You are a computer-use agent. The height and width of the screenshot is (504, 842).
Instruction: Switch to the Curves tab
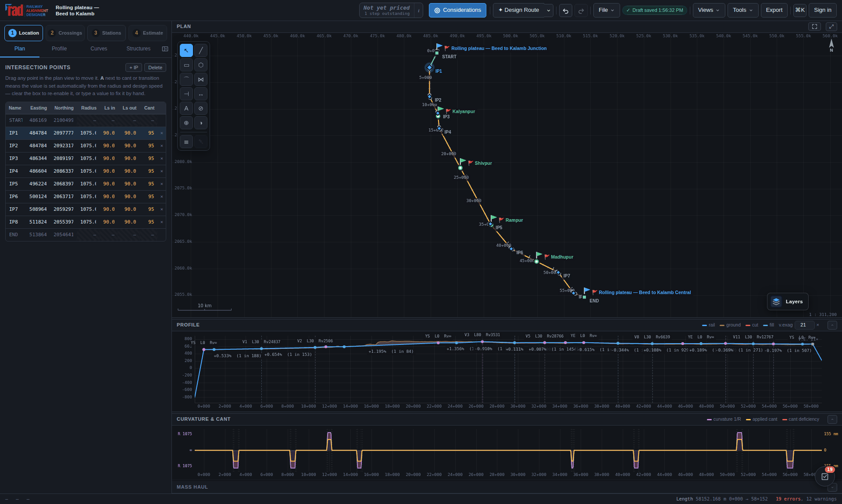point(99,49)
